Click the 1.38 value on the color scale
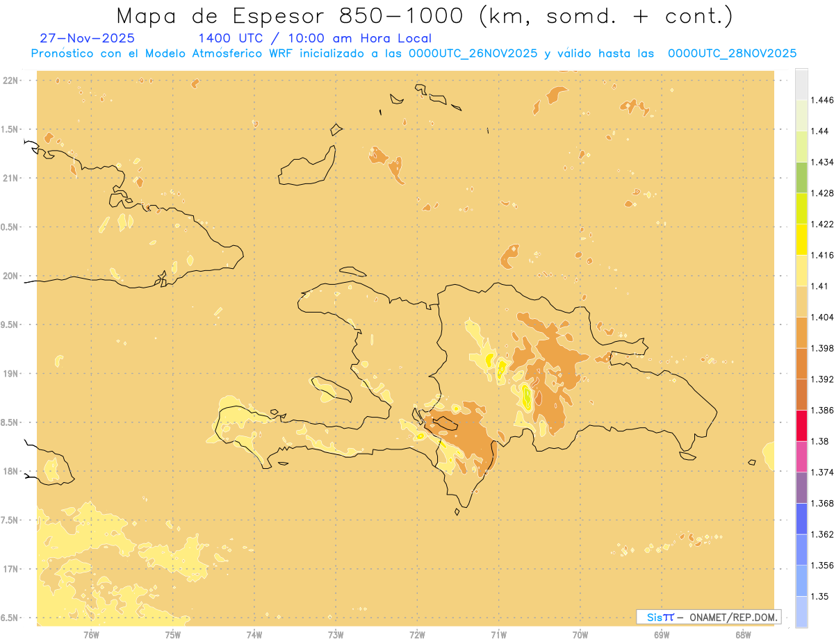834x644 pixels. (820, 441)
